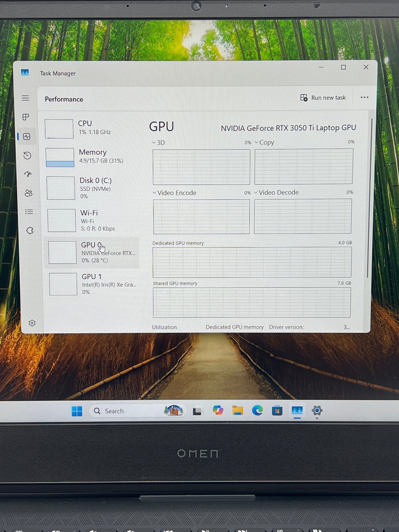Click the Dedicated GPU memory graph
The height and width of the screenshot is (532, 399).
pos(252,262)
